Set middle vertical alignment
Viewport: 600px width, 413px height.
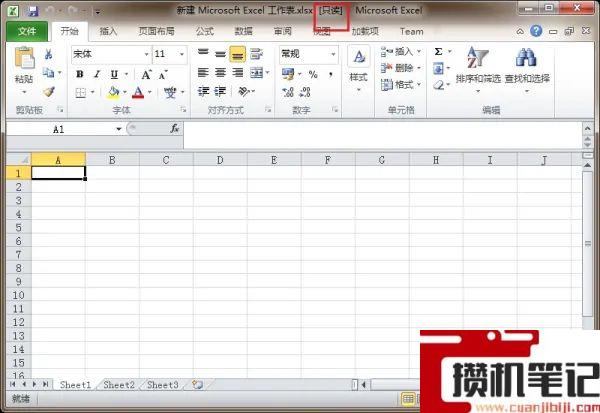[x=220, y=54]
